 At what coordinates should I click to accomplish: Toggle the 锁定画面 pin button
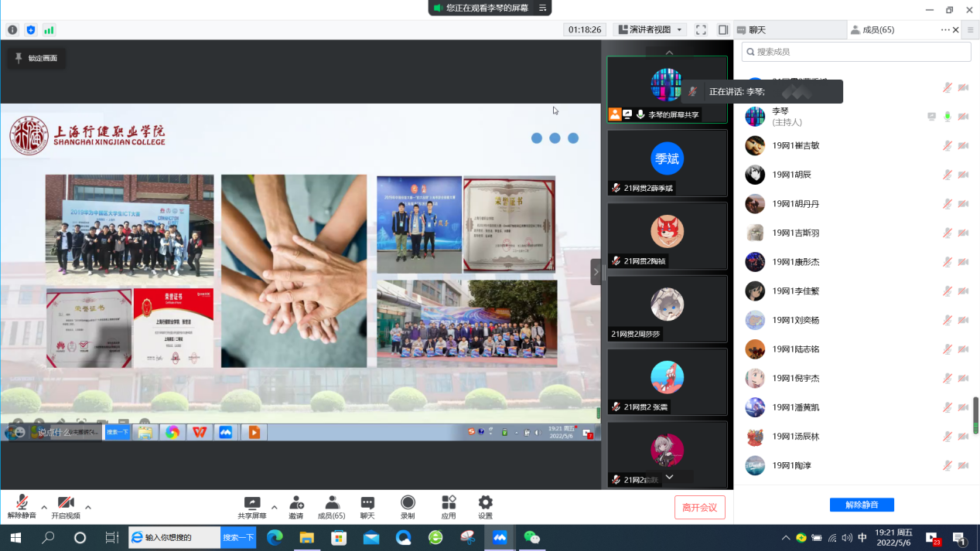point(36,58)
